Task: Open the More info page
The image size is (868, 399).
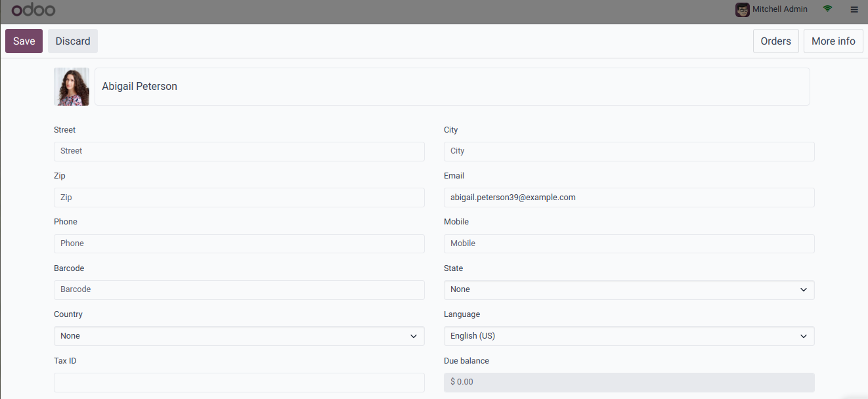Action: [833, 41]
